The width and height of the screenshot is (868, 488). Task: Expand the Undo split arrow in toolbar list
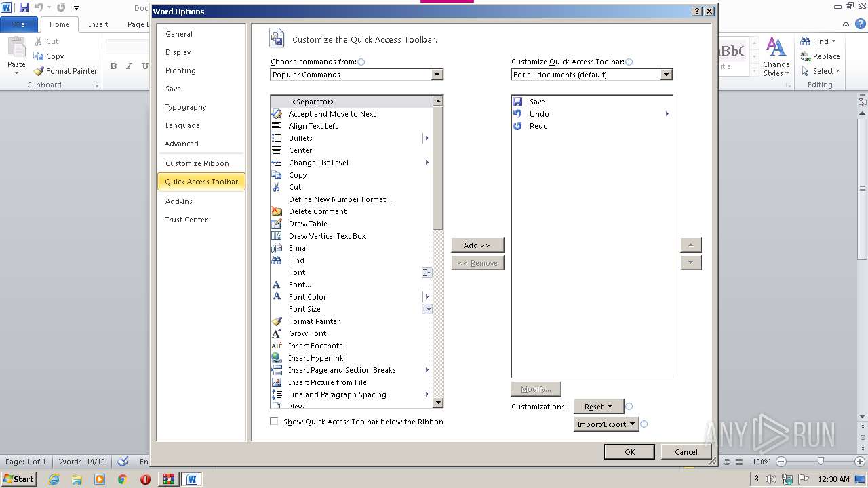click(667, 114)
